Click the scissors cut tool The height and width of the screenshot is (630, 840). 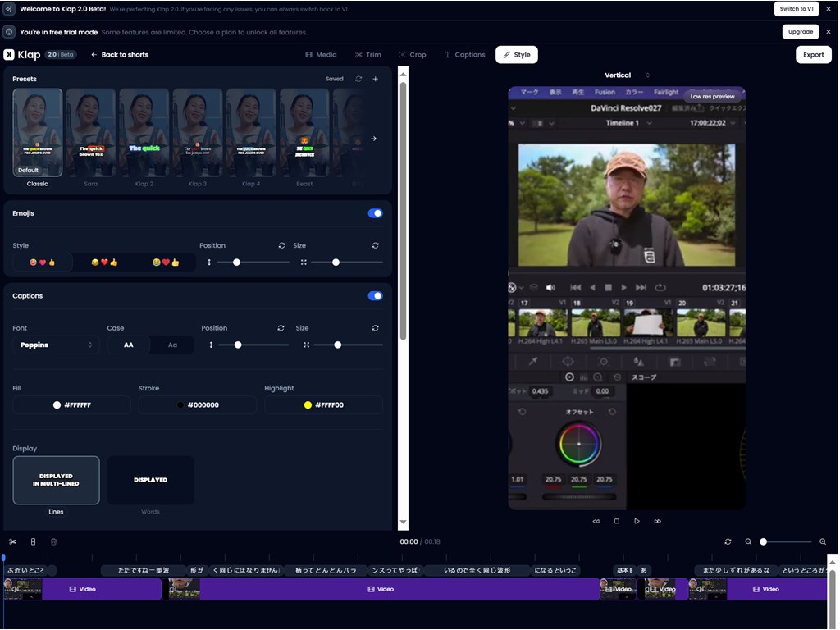pos(13,541)
